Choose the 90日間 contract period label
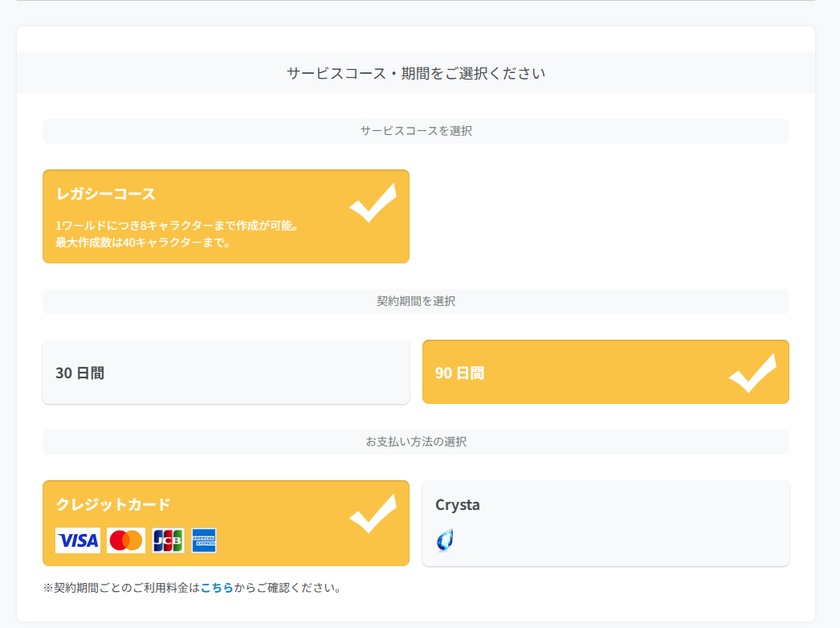The height and width of the screenshot is (628, 840). pos(459,373)
